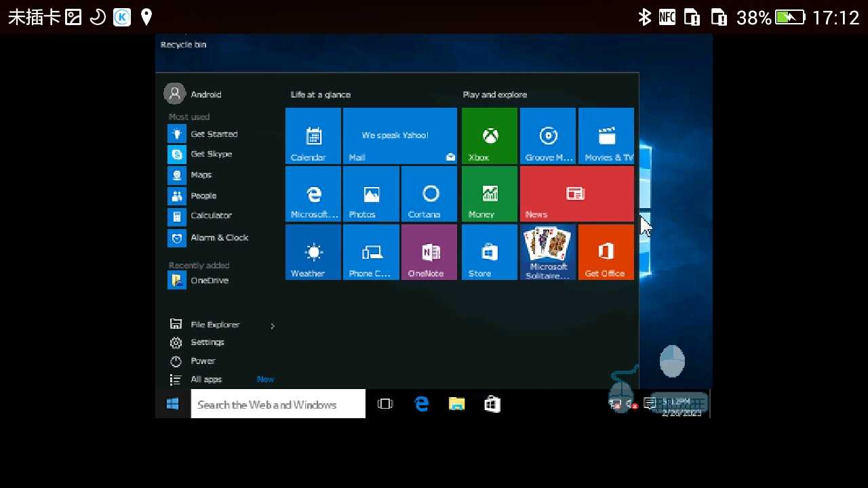Viewport: 868px width, 488px height.
Task: Tap the NFC status bar icon
Action: point(667,17)
